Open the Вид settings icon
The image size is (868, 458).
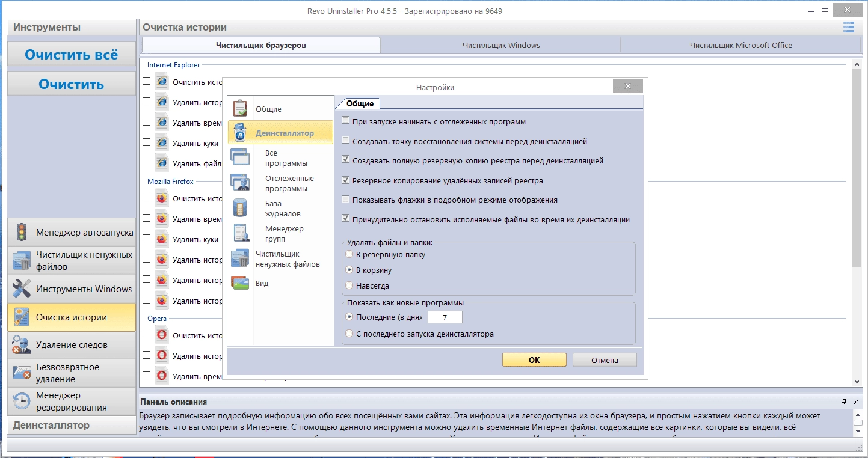click(240, 283)
